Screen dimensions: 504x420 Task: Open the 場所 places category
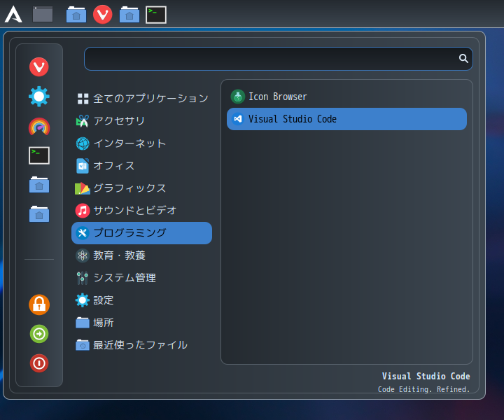click(x=141, y=323)
